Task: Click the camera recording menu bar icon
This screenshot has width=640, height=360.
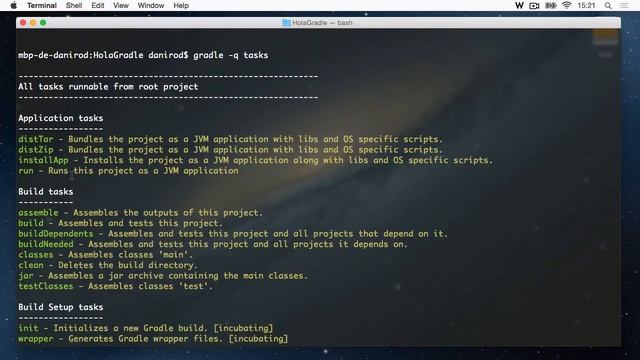Action: pyautogui.click(x=534, y=5)
